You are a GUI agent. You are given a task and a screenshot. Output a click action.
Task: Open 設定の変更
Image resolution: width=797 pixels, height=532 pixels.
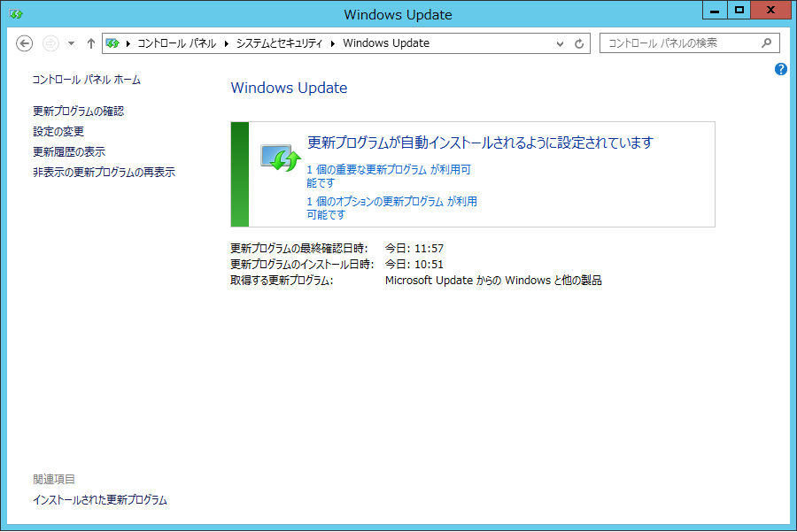(58, 132)
